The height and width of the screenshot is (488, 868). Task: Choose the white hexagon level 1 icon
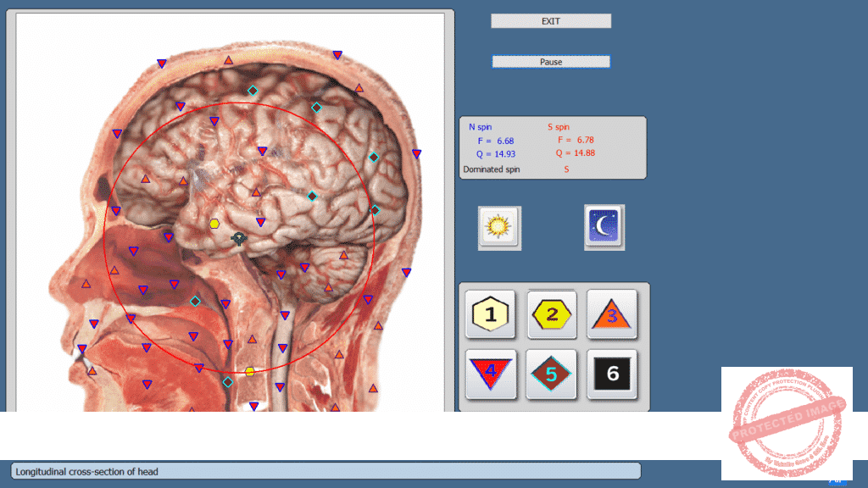click(x=491, y=314)
